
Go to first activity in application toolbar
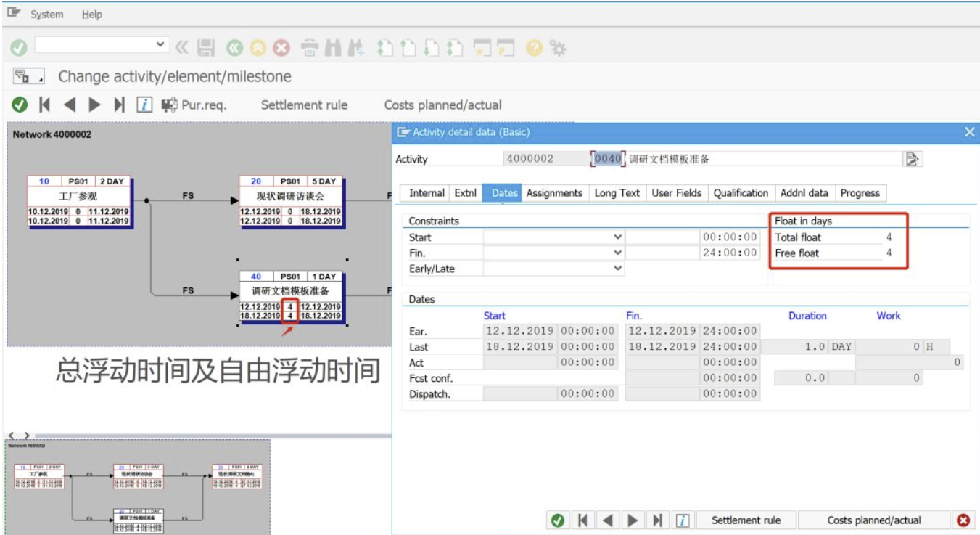point(45,105)
